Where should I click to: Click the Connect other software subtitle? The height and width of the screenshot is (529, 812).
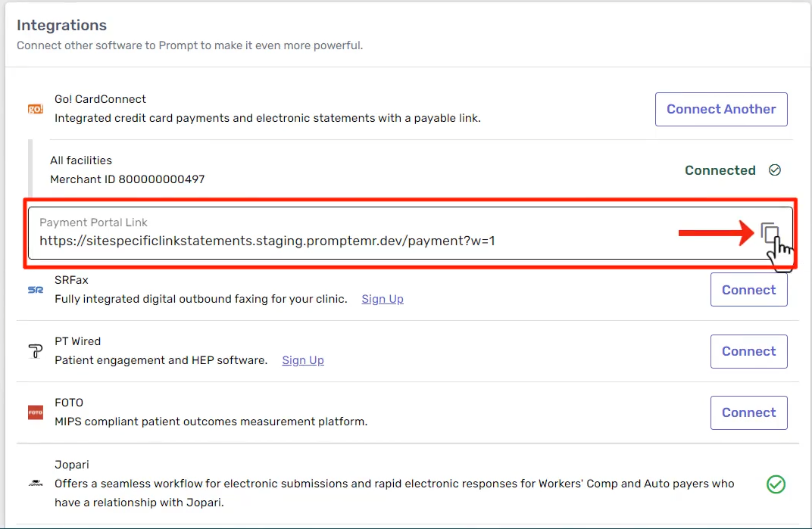pyautogui.click(x=189, y=45)
